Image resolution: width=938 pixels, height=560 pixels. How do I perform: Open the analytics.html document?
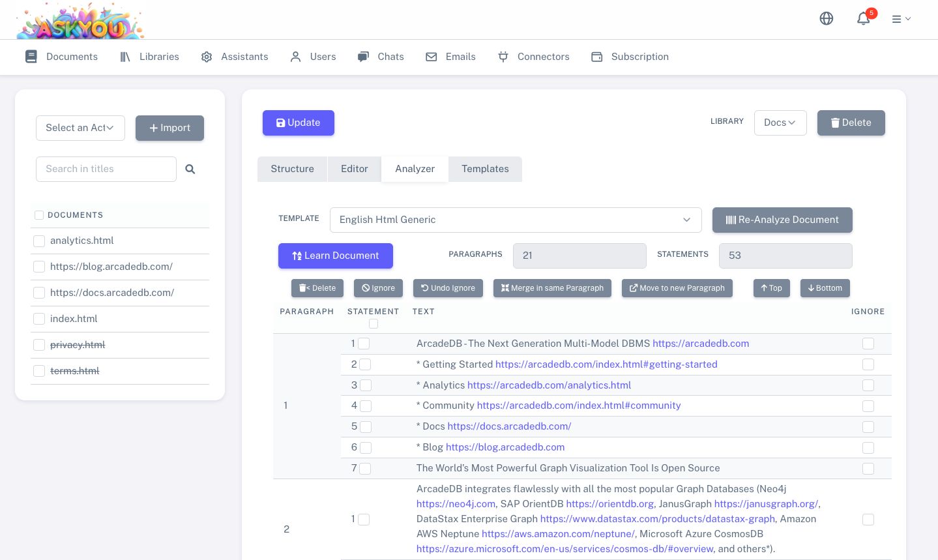pyautogui.click(x=82, y=241)
